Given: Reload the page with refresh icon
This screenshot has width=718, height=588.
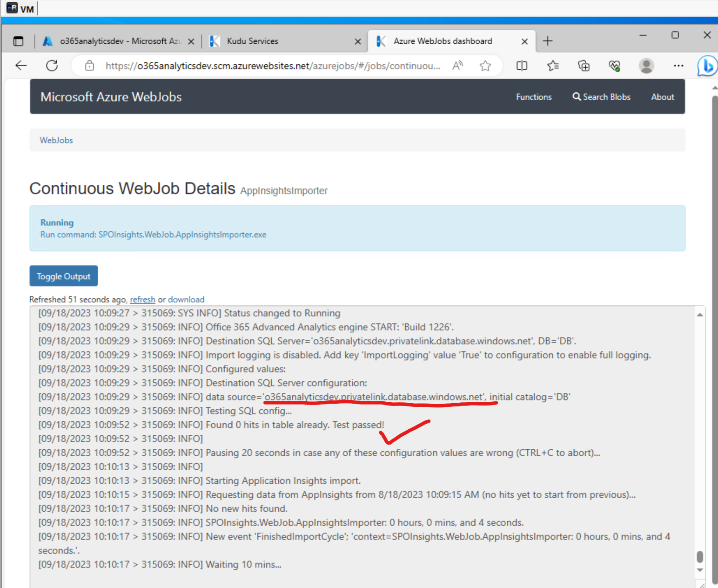Looking at the screenshot, I should 52,66.
